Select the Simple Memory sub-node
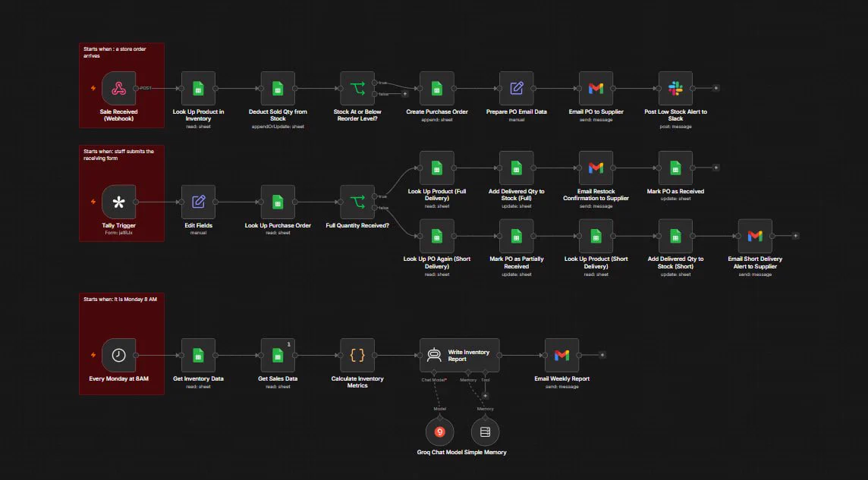Screen dimensions: 868x480 [485, 432]
